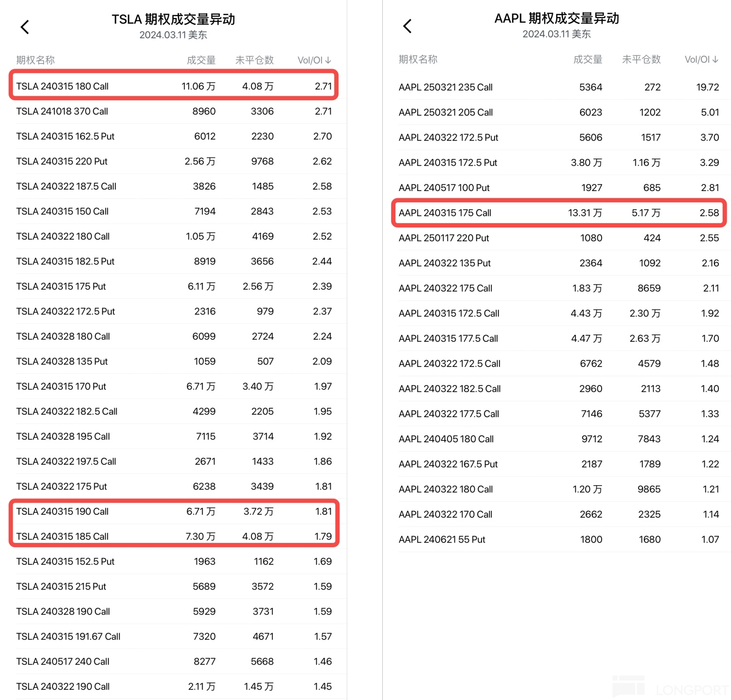Go back from TSLA options volume page
Screen dimensions: 731x700
coord(25,27)
